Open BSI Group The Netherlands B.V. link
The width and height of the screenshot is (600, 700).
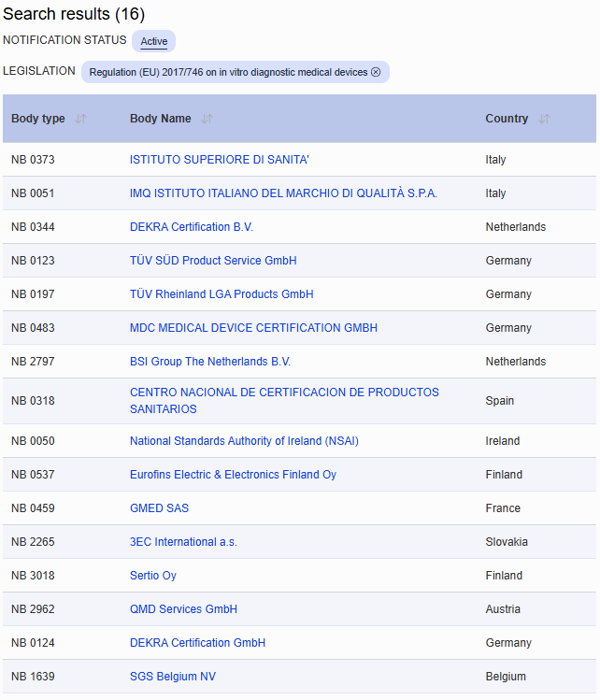click(x=210, y=362)
